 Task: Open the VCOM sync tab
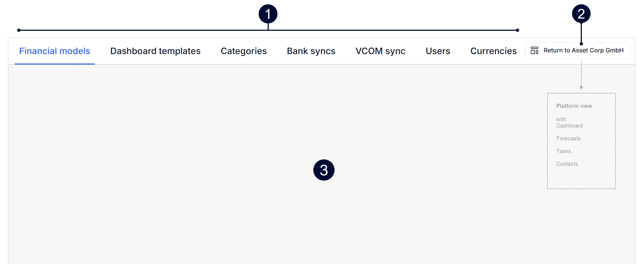tap(380, 51)
